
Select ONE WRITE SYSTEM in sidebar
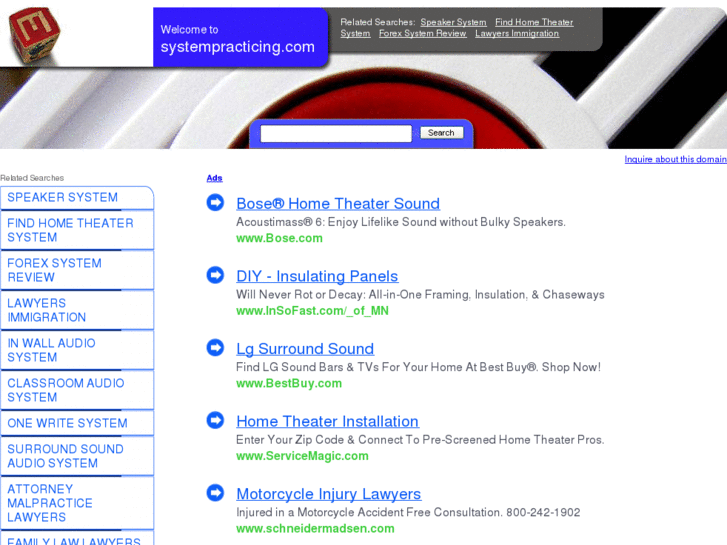[77, 423]
